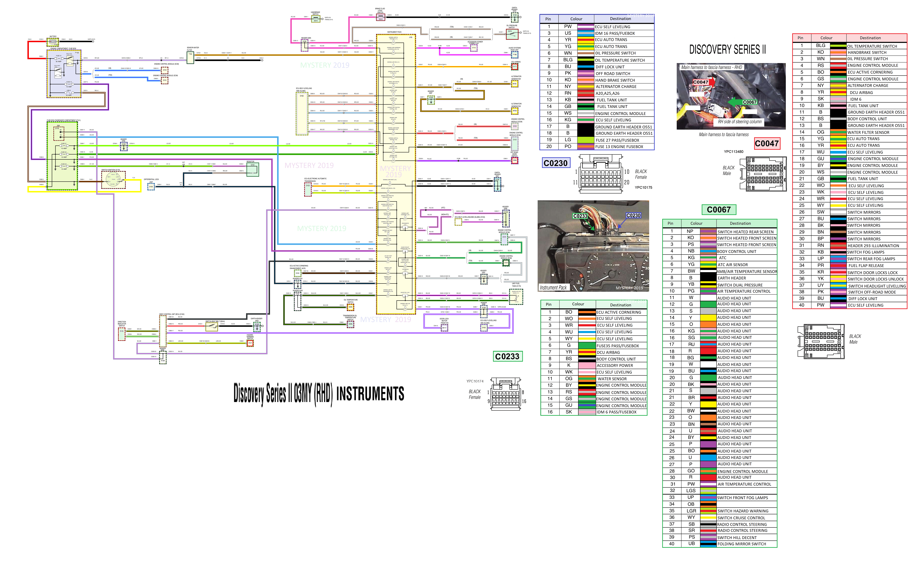Click SWITCH HEATED REAR SCREEN in the C0067 table
The width and height of the screenshot is (924, 562).
[746, 232]
